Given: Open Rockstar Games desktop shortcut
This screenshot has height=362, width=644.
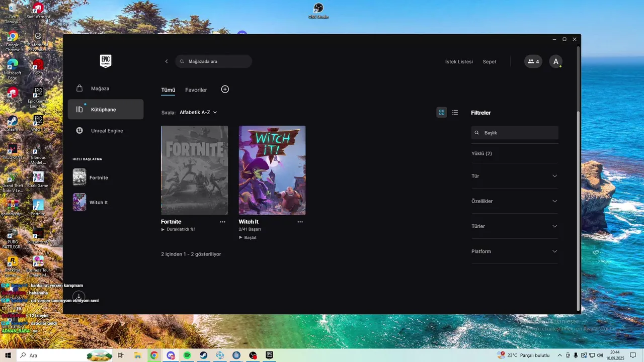Looking at the screenshot, I should pos(13,267).
